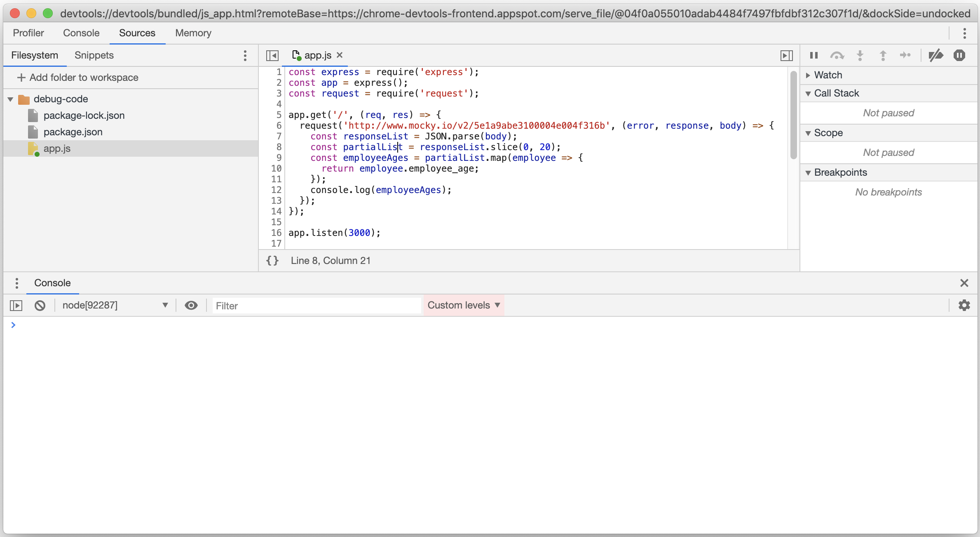Image resolution: width=980 pixels, height=537 pixels.
Task: Clear the console output
Action: [x=40, y=306]
